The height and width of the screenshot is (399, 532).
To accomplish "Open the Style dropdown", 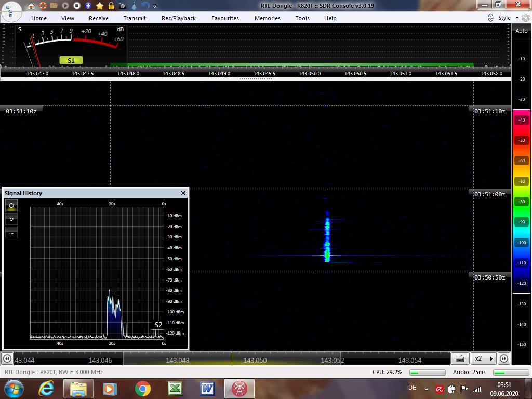I will pos(508,18).
